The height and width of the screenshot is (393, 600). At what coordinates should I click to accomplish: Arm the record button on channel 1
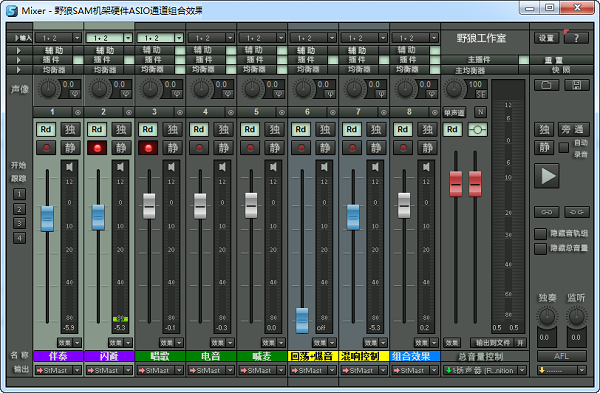(46, 148)
